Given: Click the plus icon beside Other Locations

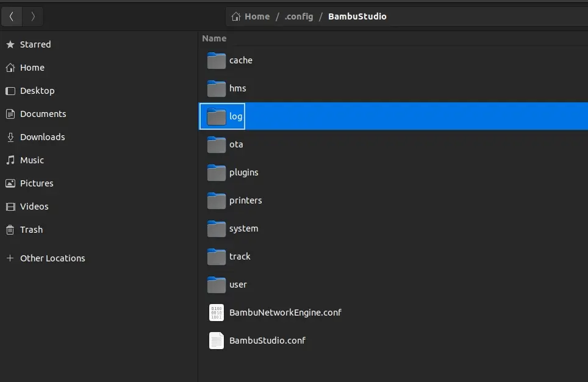Looking at the screenshot, I should pos(10,258).
